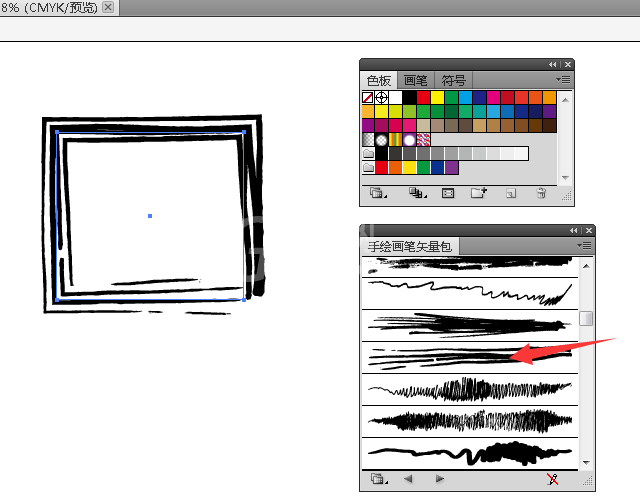Choose the multicolor pattern swatch
640x499 pixels.
point(423,140)
